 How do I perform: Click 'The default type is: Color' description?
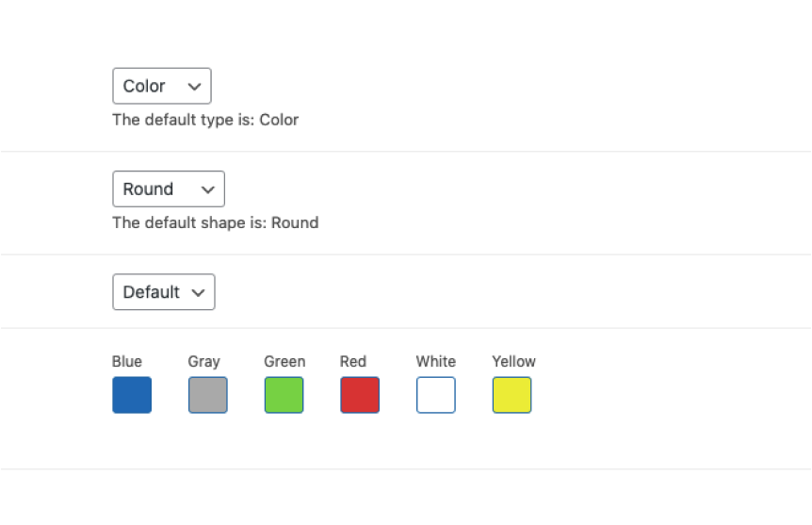[205, 120]
